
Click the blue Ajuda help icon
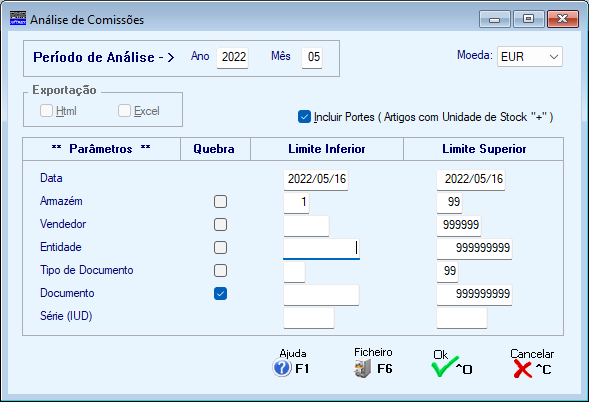click(x=282, y=368)
